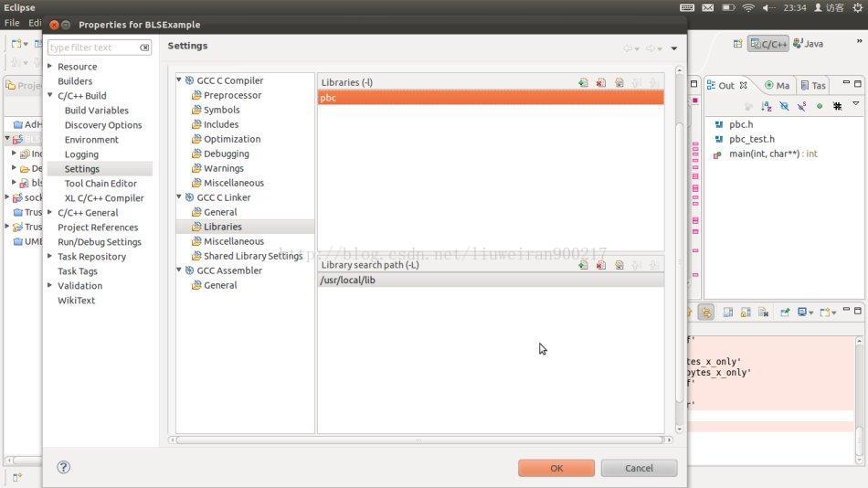Expand the Task Repository category
This screenshot has width=868, height=488.
[50, 256]
